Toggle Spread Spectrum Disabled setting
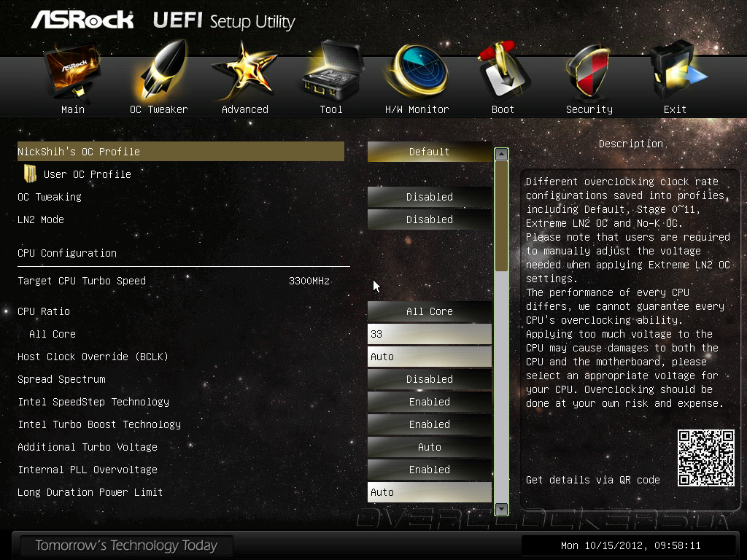The width and height of the screenshot is (747, 560). (x=429, y=379)
